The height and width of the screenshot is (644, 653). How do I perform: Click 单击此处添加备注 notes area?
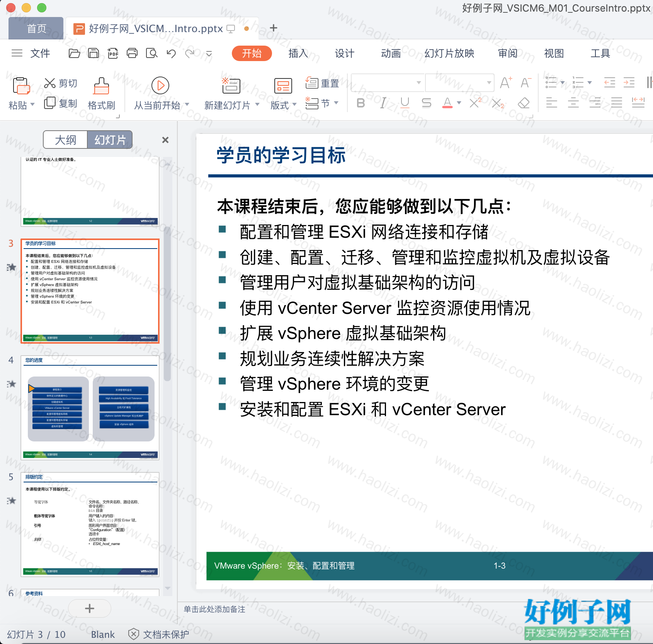[x=214, y=609]
